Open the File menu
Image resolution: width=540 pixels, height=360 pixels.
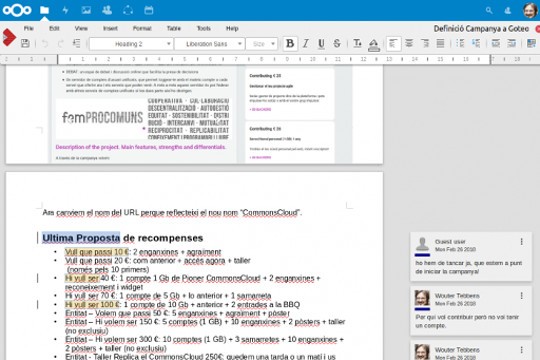tap(29, 28)
